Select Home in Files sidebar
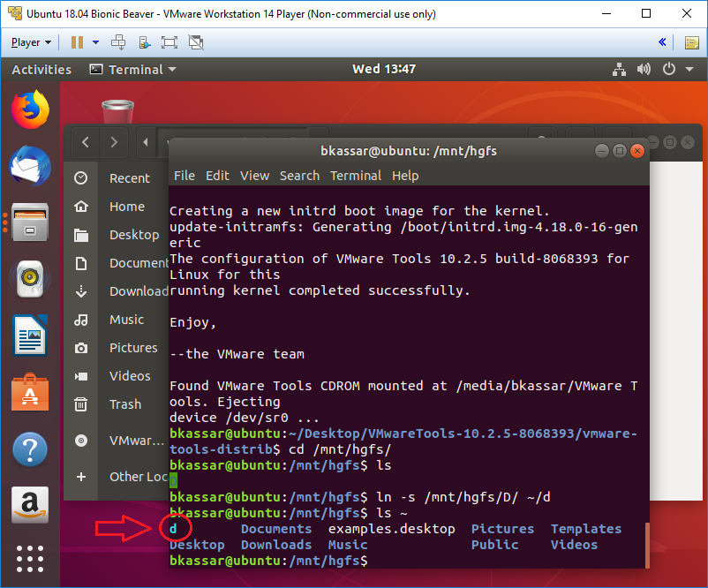This screenshot has width=708, height=588. pos(116,207)
